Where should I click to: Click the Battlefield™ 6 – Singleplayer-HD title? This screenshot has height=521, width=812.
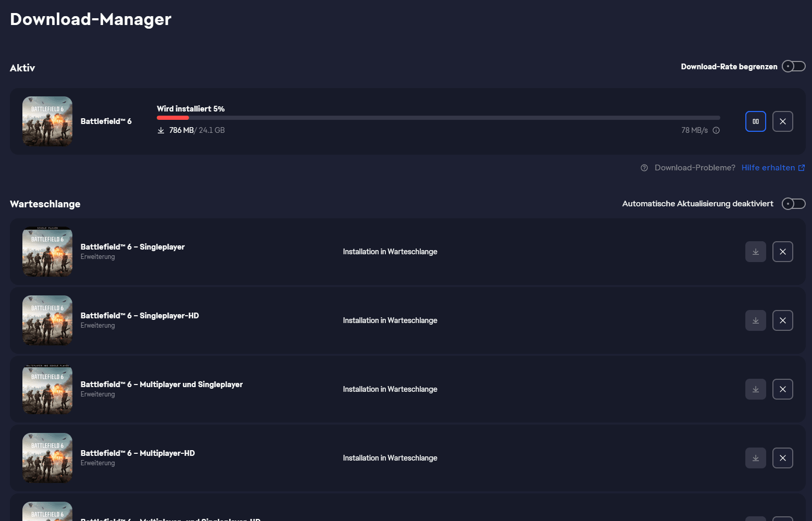140,316
